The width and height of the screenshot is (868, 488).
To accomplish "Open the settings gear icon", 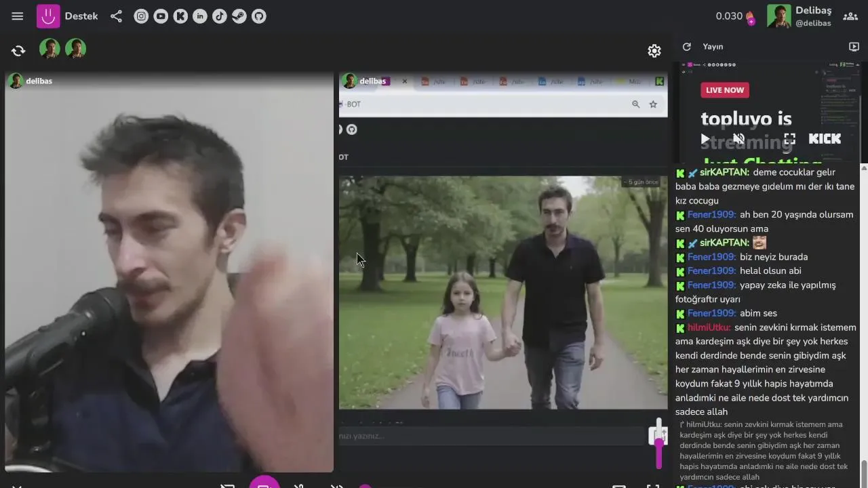I will point(654,51).
